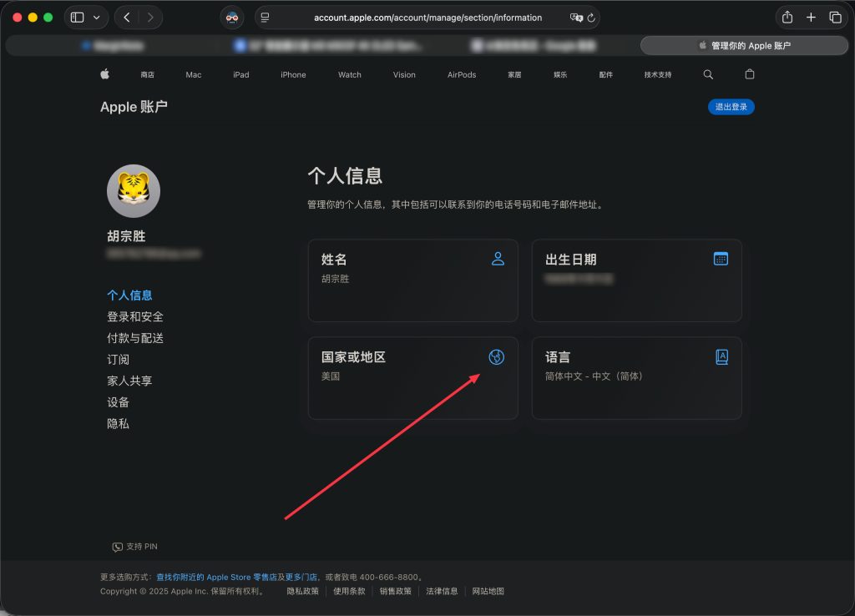The width and height of the screenshot is (855, 616).
Task: Click the back navigation arrow
Action: [126, 17]
